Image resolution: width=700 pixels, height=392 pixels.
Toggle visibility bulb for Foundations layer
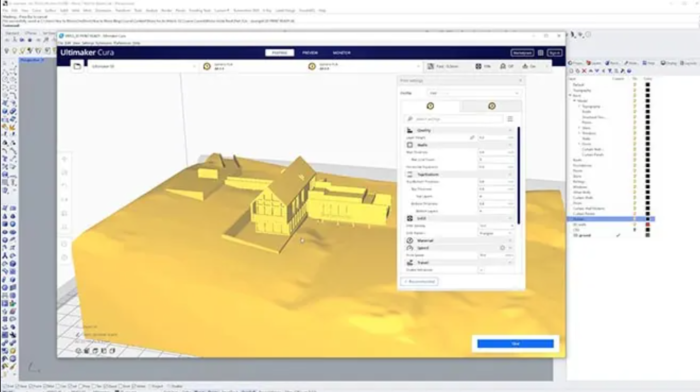click(634, 165)
